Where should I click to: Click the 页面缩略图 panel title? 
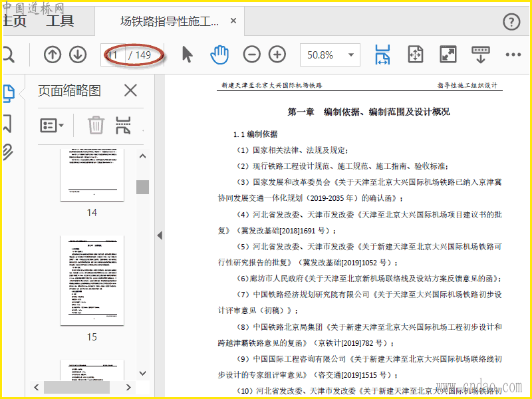(70, 90)
